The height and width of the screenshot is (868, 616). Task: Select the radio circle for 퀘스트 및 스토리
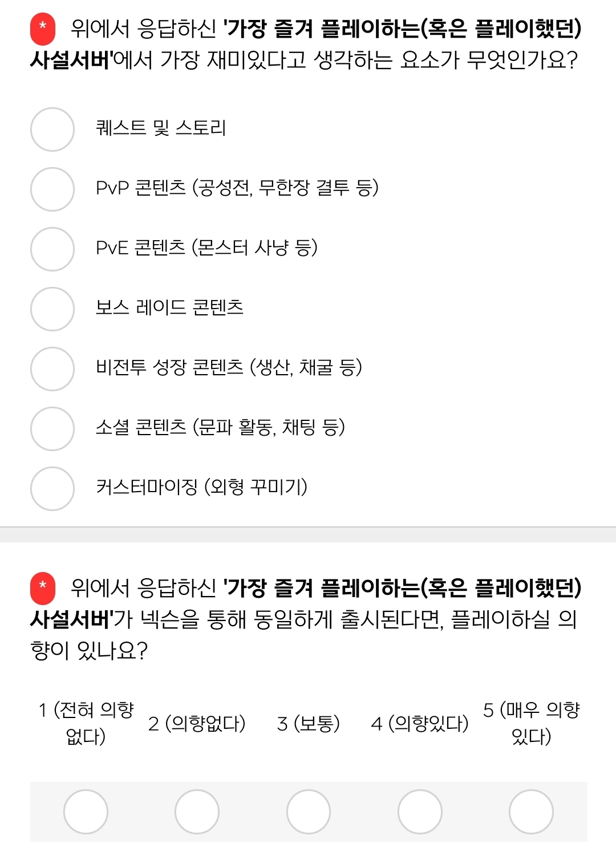(x=52, y=129)
